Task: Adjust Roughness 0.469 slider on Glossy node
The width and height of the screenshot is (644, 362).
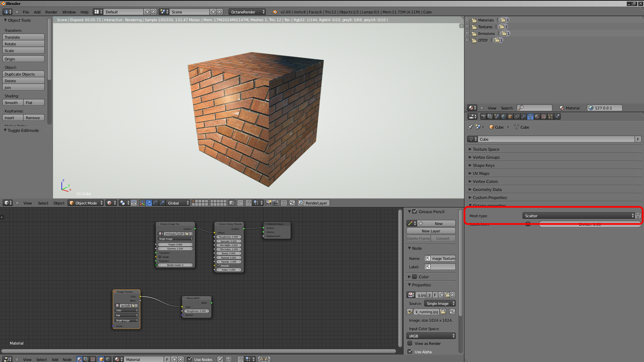Action: click(229, 237)
